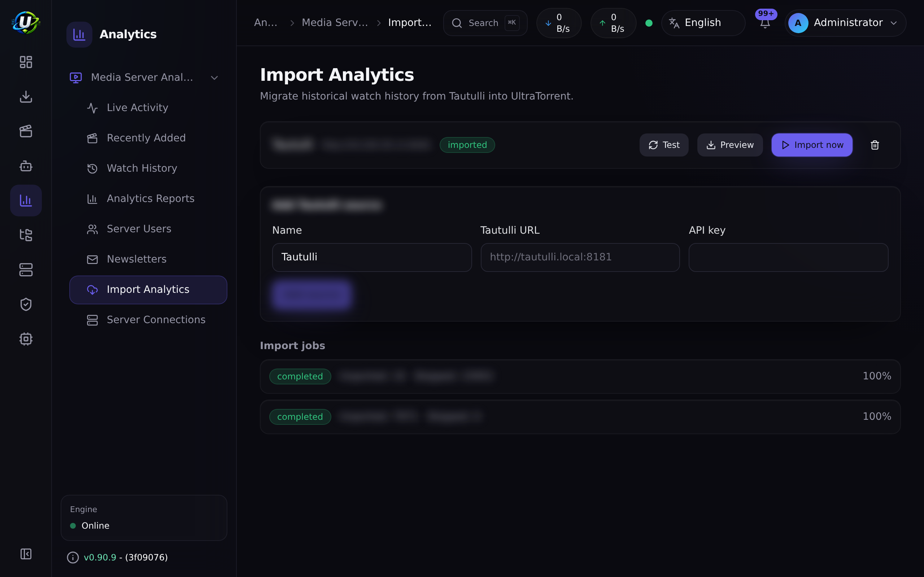Viewport: 924px width, 577px height.
Task: Click the Import now button
Action: (x=812, y=145)
